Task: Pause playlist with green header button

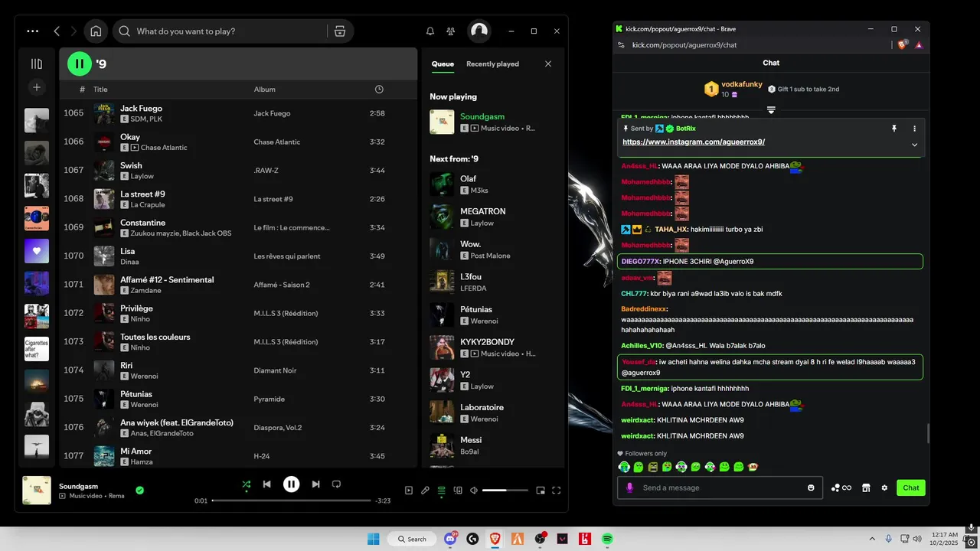Action: pos(80,64)
